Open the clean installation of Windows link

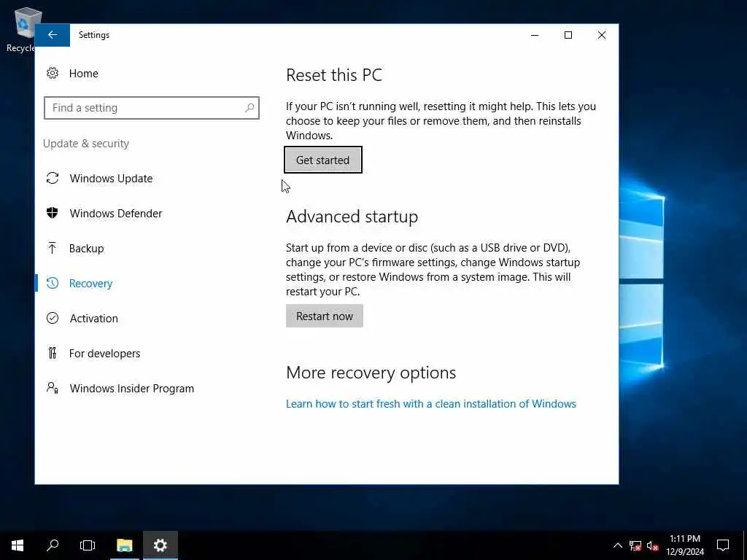[x=431, y=404]
